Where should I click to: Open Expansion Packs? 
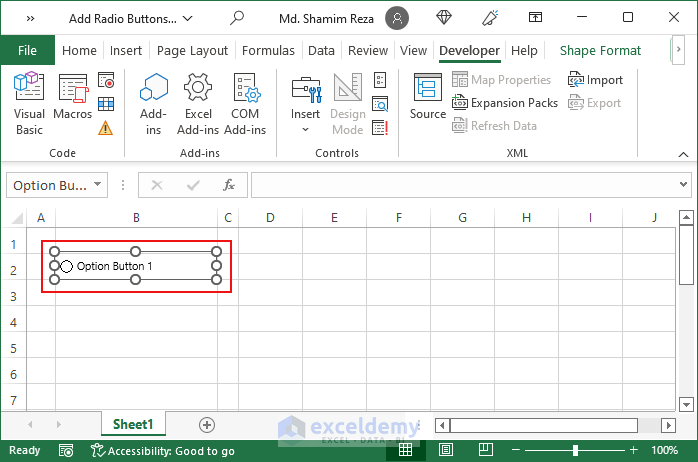[505, 103]
